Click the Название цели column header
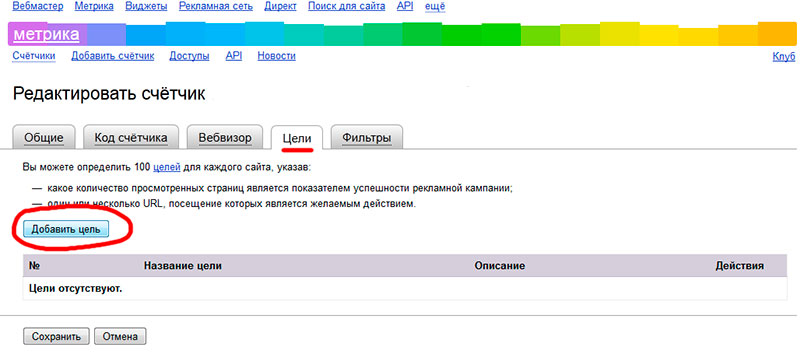The width and height of the screenshot is (800, 361). coord(183,266)
